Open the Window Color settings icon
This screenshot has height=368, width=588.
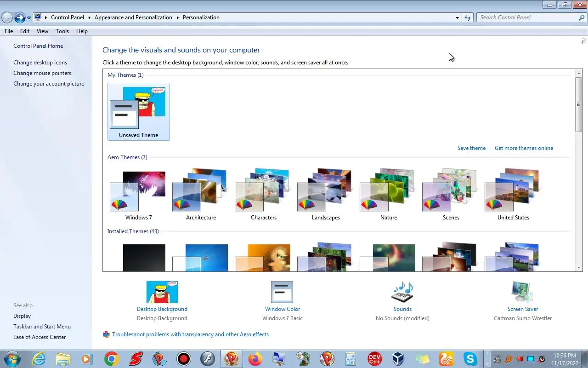(282, 292)
